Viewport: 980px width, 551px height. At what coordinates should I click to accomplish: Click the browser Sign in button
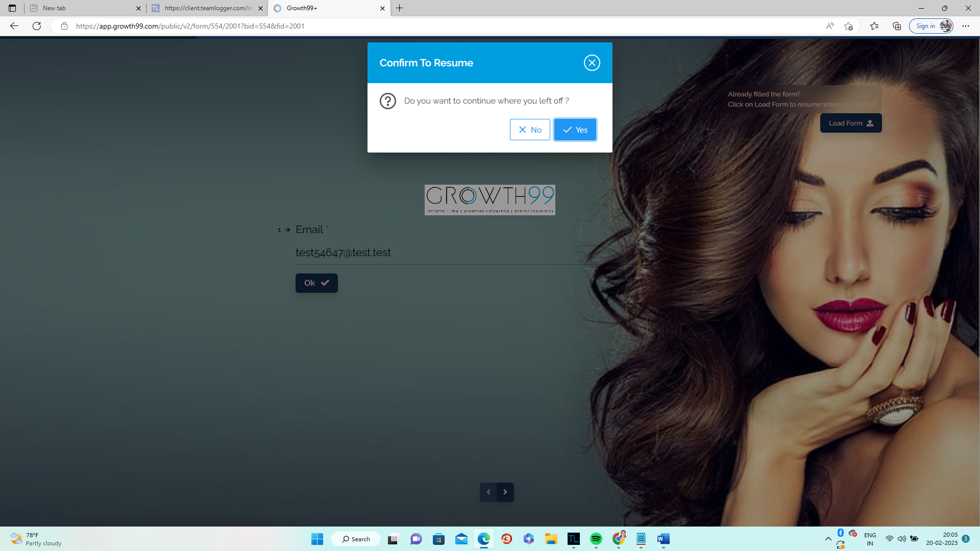point(925,26)
